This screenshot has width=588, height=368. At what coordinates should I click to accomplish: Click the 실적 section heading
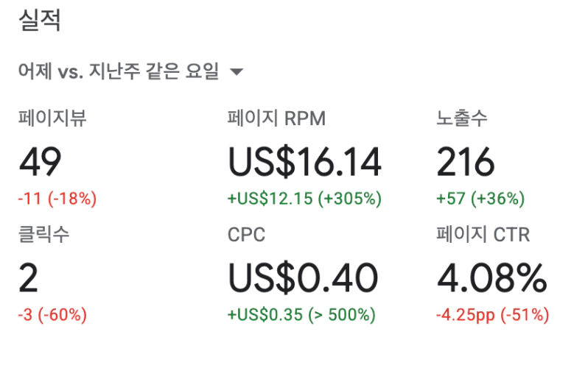[38, 21]
